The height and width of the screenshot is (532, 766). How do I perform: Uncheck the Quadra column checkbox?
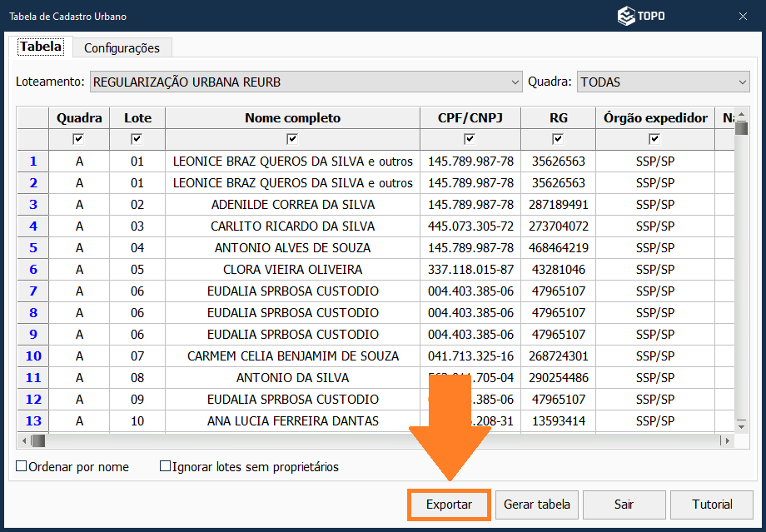[79, 139]
